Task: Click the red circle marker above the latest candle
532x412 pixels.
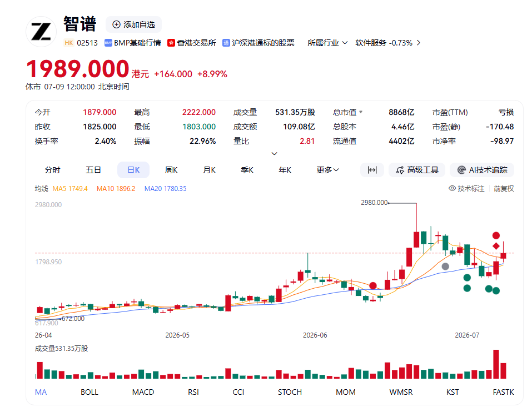Action: [496, 235]
